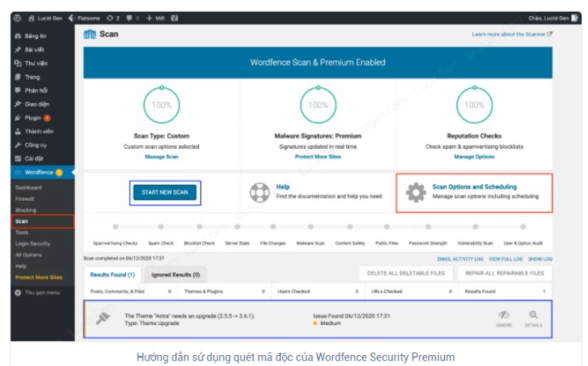The width and height of the screenshot is (588, 366).
Task: Click the Plugin icon in the sidebar
Action: [18, 117]
